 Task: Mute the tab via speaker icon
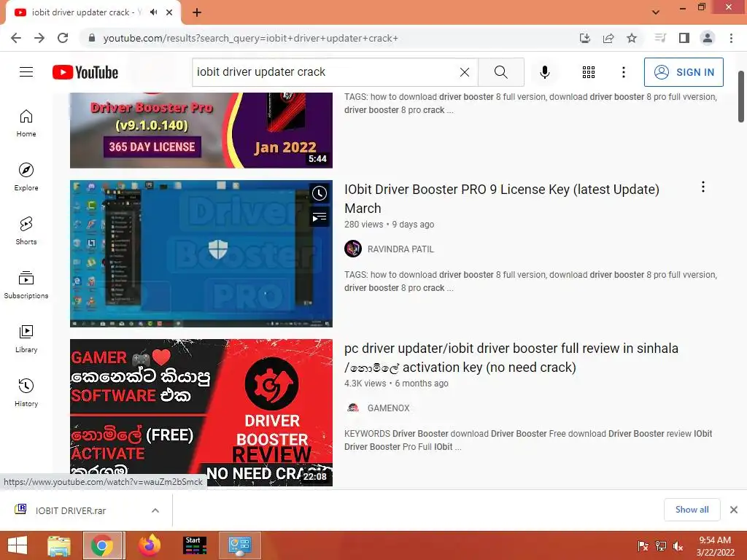[x=153, y=12]
